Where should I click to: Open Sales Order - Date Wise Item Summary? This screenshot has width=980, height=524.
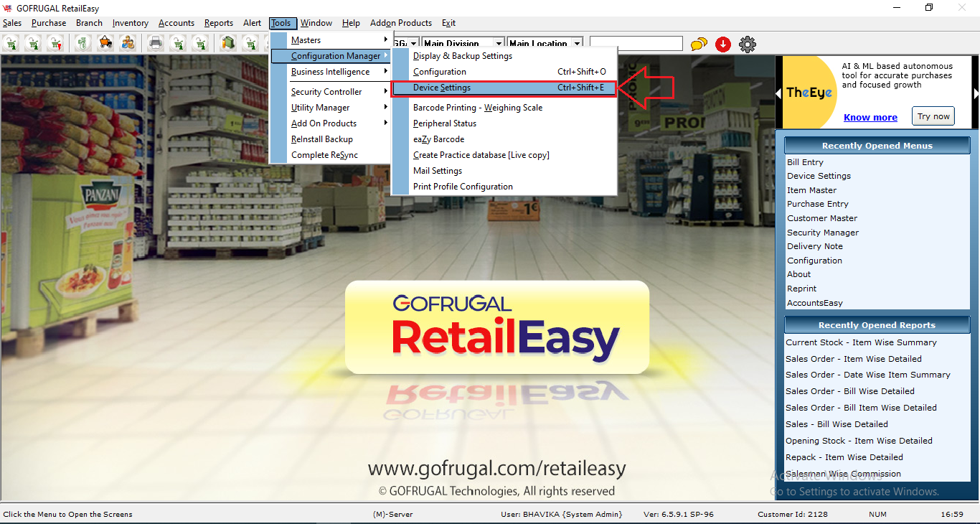pyautogui.click(x=868, y=375)
